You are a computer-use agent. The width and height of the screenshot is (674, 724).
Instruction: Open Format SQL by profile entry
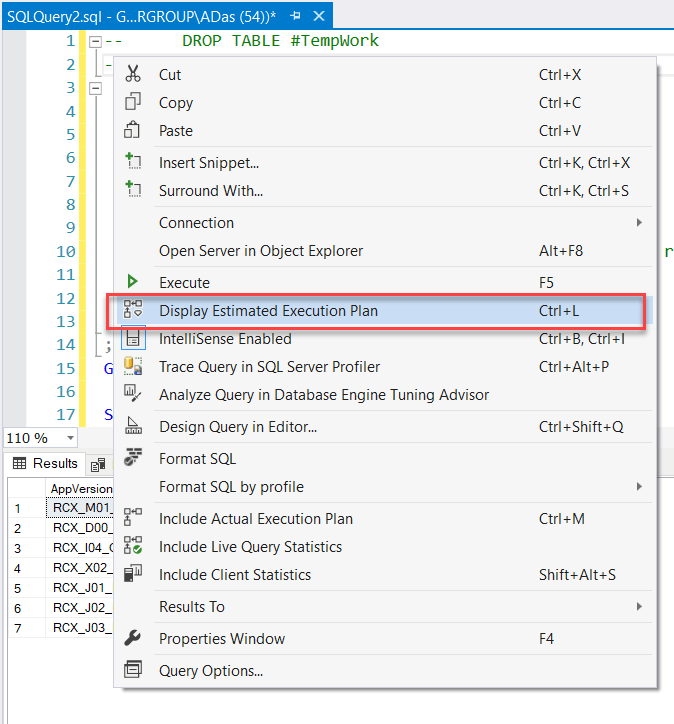point(384,487)
